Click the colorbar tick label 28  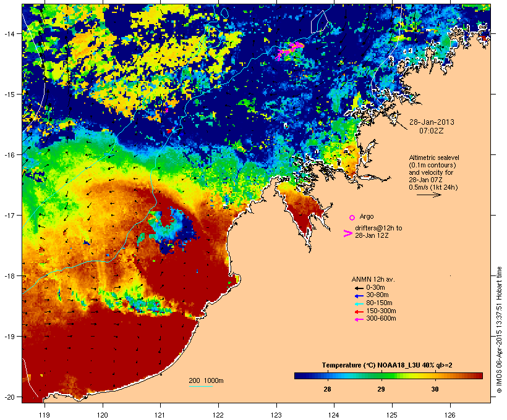pos(327,389)
